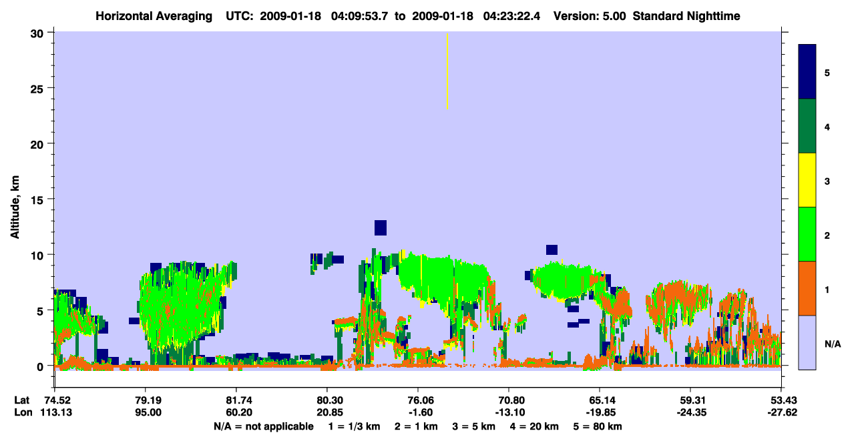Click the 'Lon' row label
868x445 pixels.
tap(23, 412)
